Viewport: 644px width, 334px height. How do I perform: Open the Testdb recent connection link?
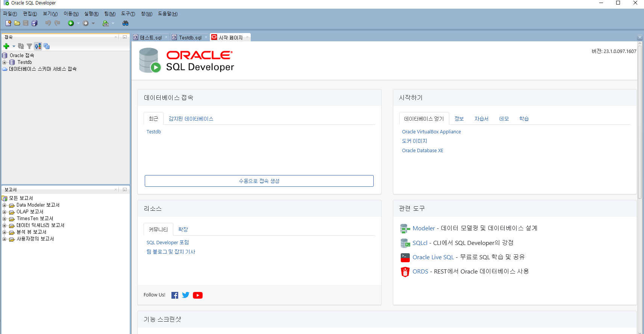pyautogui.click(x=154, y=132)
